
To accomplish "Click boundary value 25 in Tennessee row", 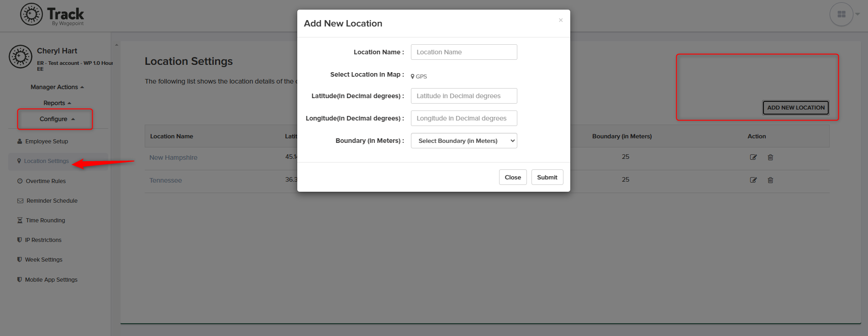I will (x=626, y=179).
